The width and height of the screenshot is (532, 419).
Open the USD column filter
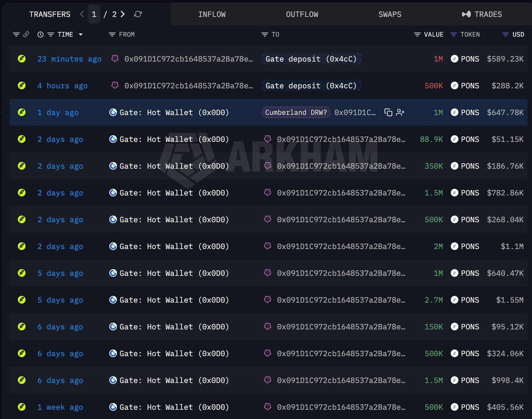(x=505, y=35)
